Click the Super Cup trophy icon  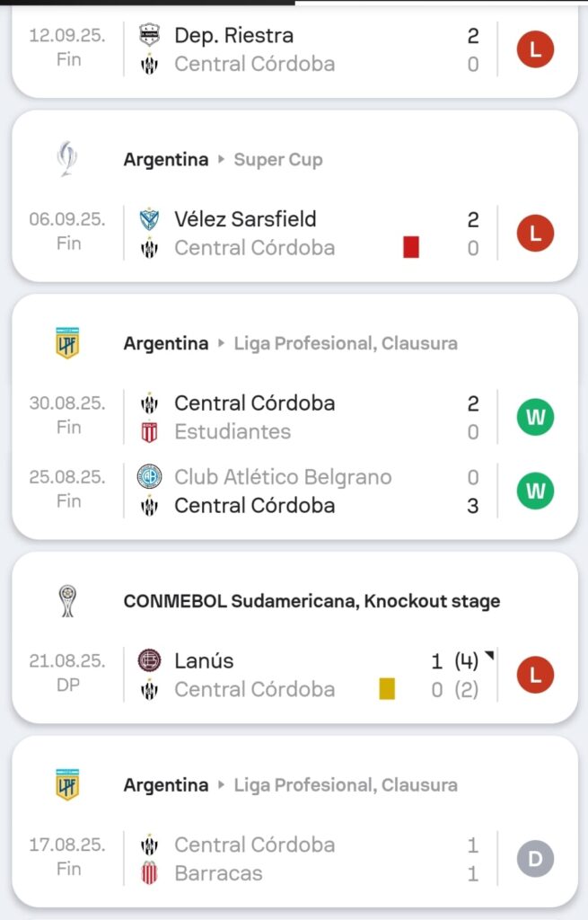[x=67, y=159]
